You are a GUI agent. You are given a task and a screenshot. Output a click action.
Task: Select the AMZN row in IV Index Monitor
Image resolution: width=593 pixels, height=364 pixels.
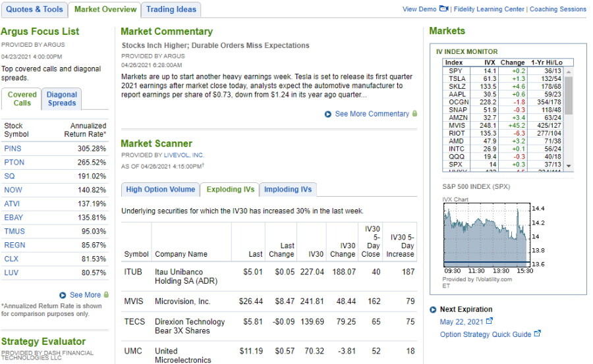[x=503, y=118]
